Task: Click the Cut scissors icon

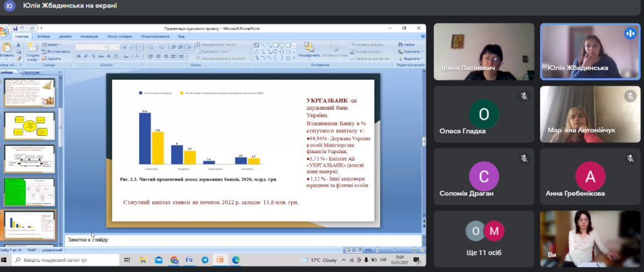Action: coord(18,45)
